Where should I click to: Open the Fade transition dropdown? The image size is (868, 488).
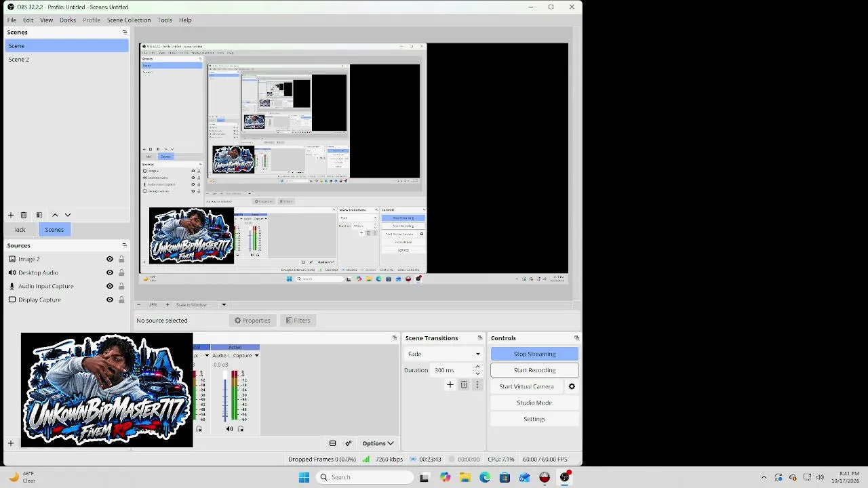[x=443, y=354]
